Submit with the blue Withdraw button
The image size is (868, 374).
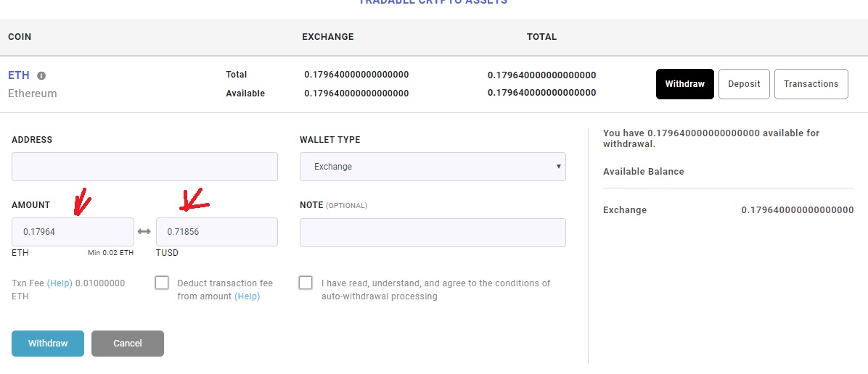coord(48,344)
